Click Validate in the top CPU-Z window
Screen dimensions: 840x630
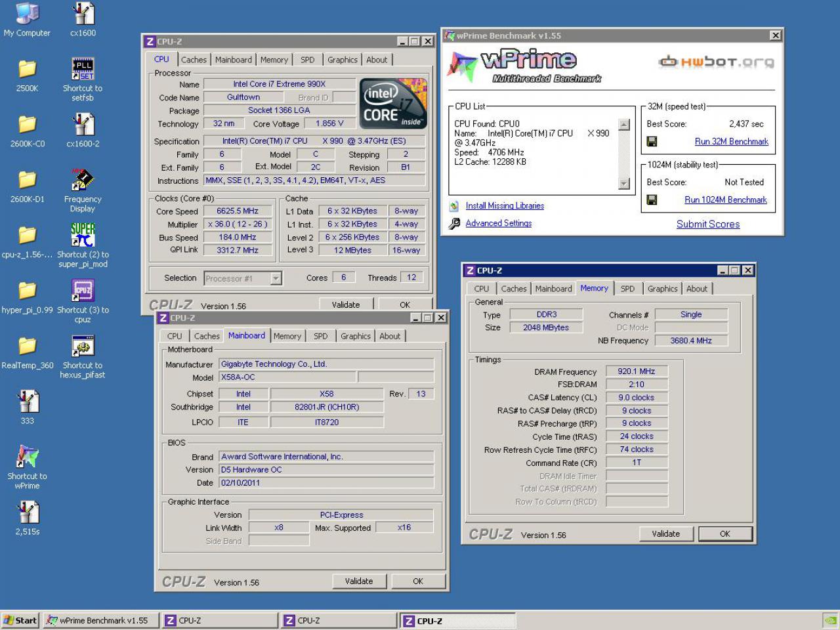coord(346,304)
